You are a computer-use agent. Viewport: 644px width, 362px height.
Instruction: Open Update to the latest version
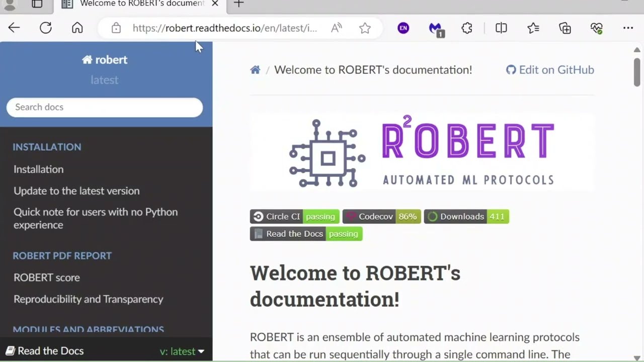pos(76,191)
